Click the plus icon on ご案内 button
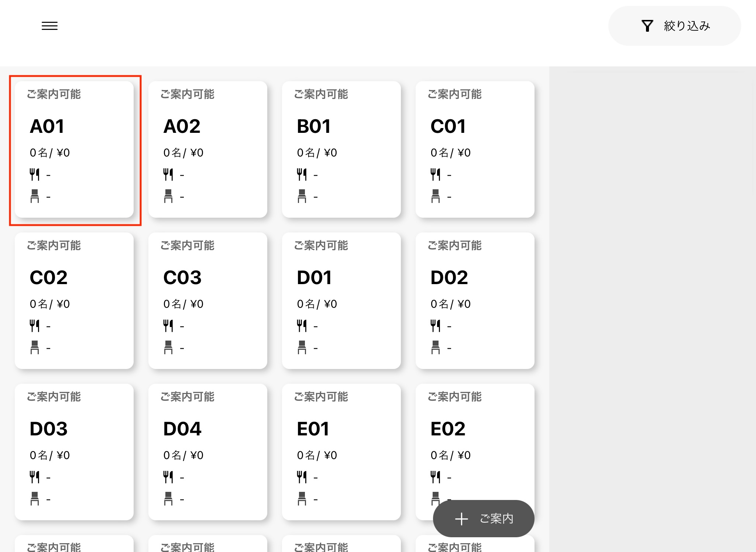The width and height of the screenshot is (756, 552). click(461, 519)
